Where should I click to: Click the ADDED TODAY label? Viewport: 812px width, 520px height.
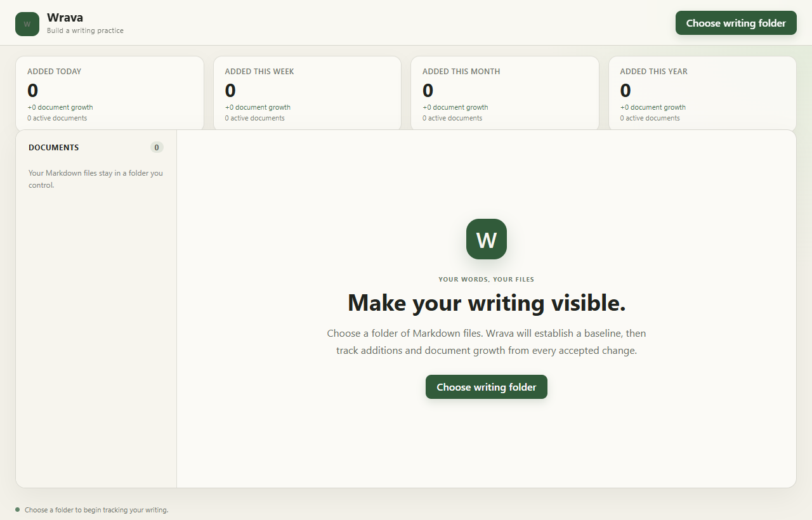coord(55,72)
